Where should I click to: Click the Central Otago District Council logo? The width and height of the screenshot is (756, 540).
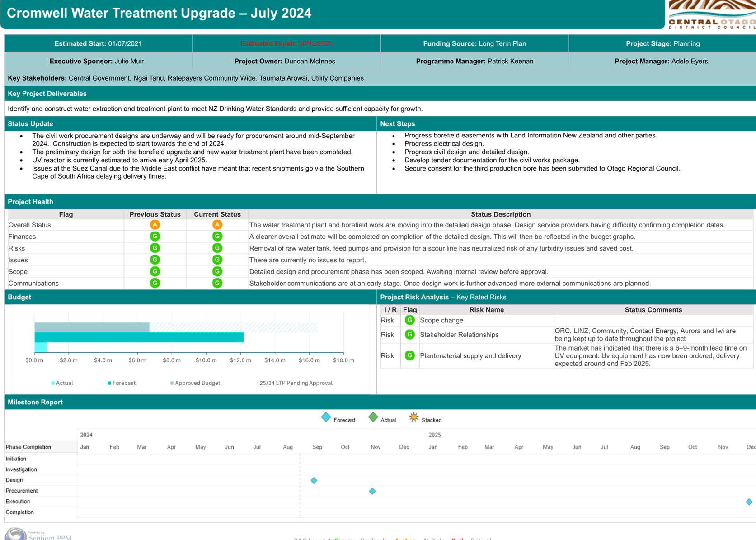point(712,15)
